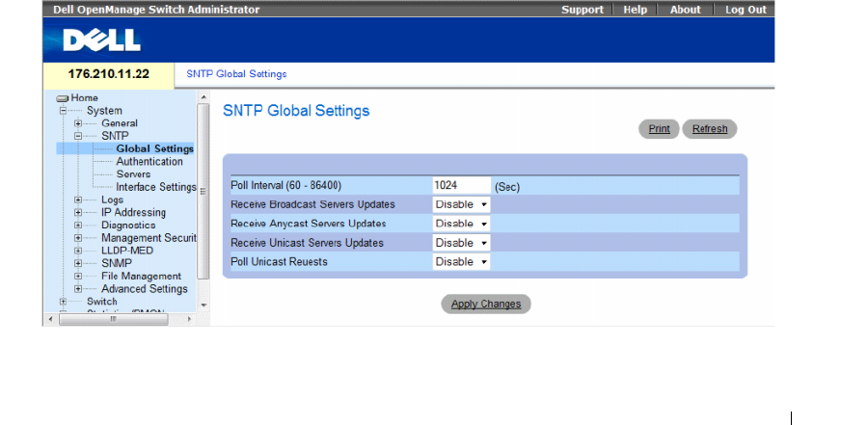Expand the SNMP tree node
868x425 pixels.
(x=78, y=263)
